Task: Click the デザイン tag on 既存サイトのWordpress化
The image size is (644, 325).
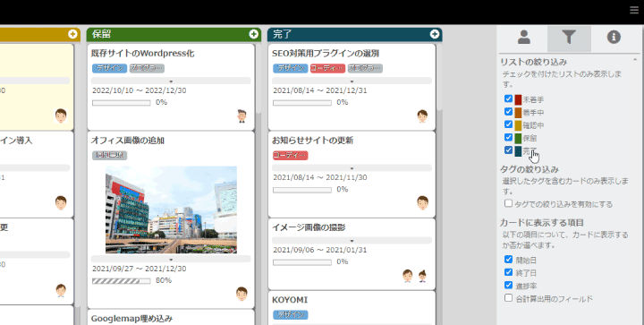Action: tap(109, 68)
